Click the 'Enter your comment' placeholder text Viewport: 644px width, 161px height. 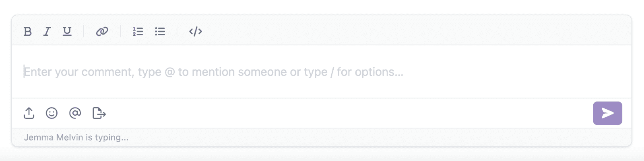[213, 72]
